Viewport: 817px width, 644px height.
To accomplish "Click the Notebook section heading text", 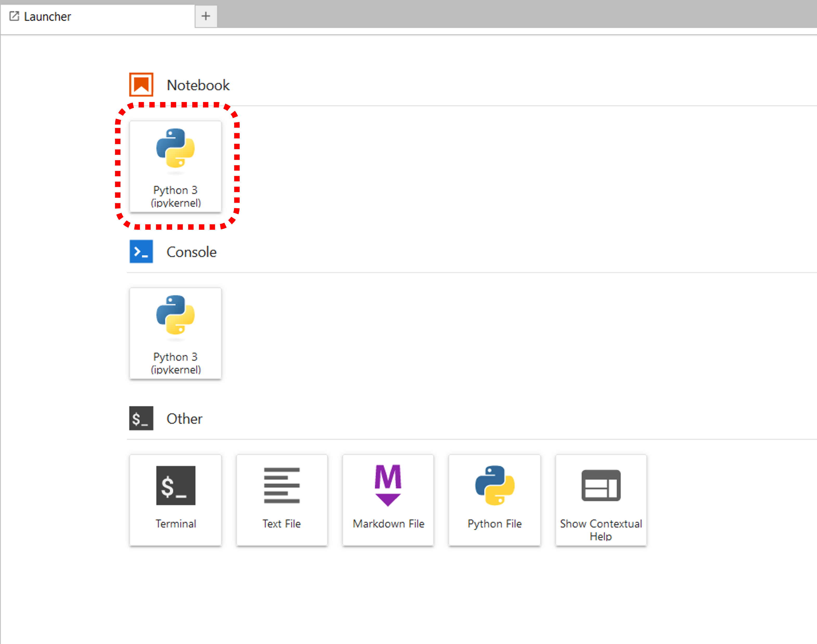I will pos(198,85).
